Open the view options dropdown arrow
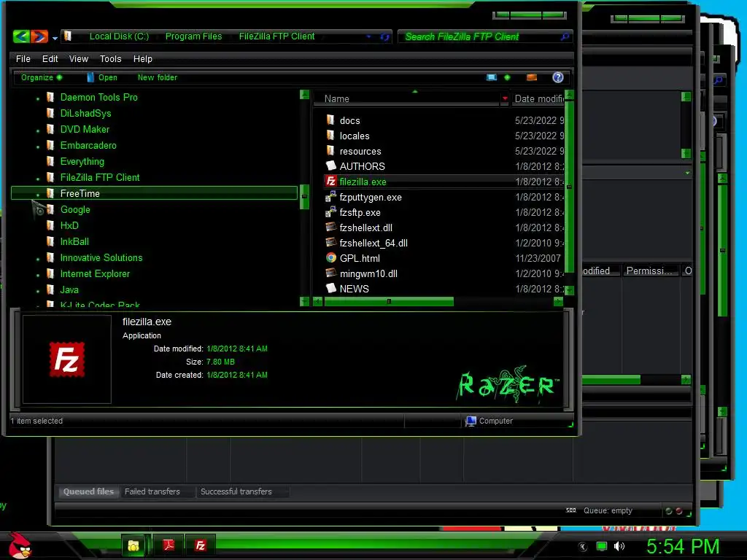Screen dimensions: 747x560 point(507,77)
